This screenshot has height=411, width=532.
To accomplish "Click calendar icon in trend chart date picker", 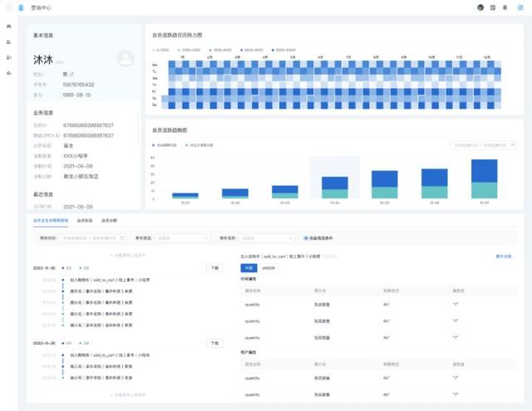I will (x=513, y=145).
